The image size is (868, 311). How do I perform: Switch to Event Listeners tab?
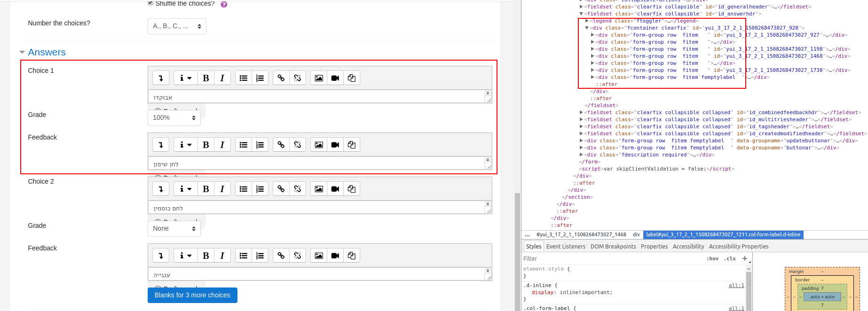click(x=566, y=246)
